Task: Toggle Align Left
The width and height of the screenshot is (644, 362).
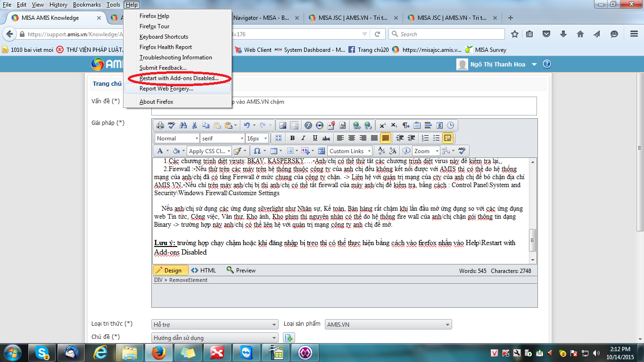Action: click(x=340, y=138)
